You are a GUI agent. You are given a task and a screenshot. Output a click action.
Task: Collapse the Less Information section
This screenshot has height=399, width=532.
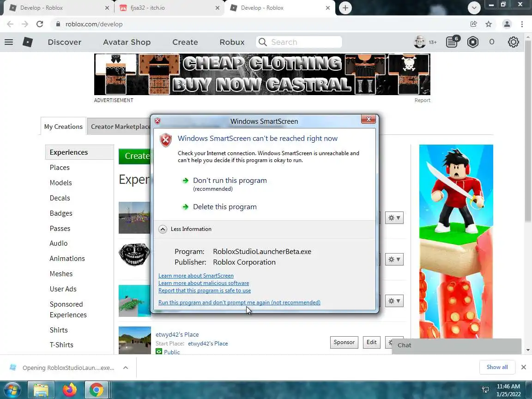(x=163, y=229)
